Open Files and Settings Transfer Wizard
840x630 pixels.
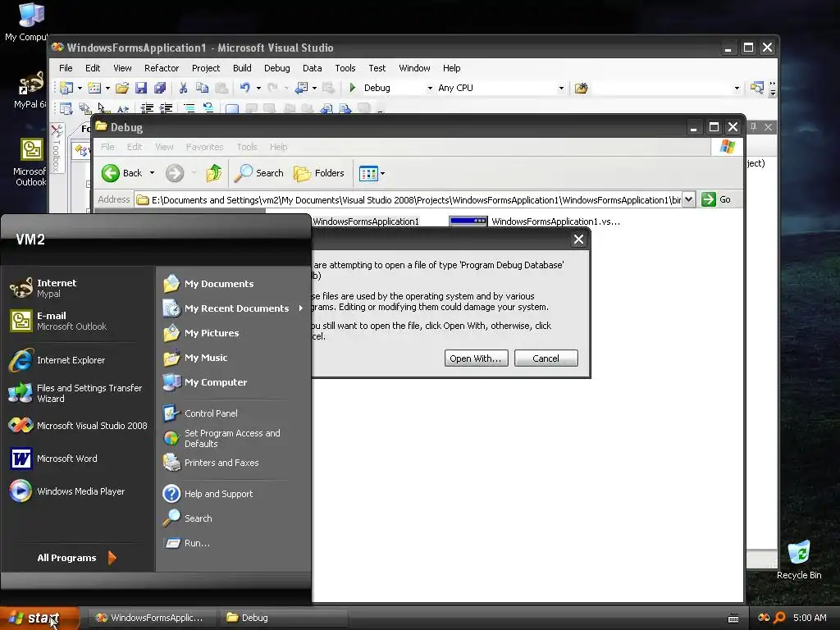[75, 393]
